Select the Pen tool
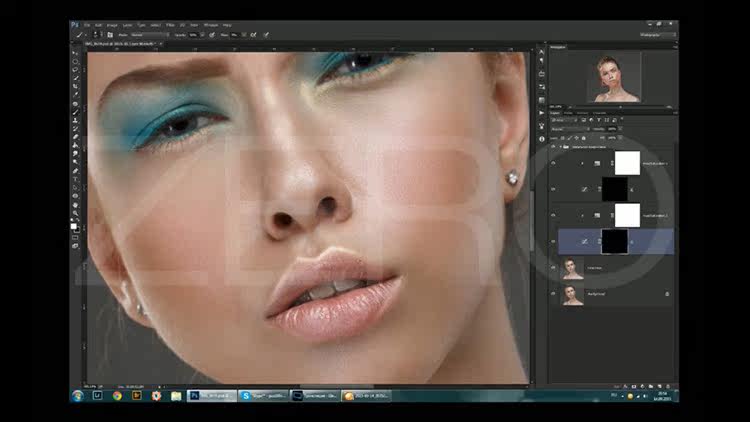The width and height of the screenshot is (750, 422). coord(75,171)
